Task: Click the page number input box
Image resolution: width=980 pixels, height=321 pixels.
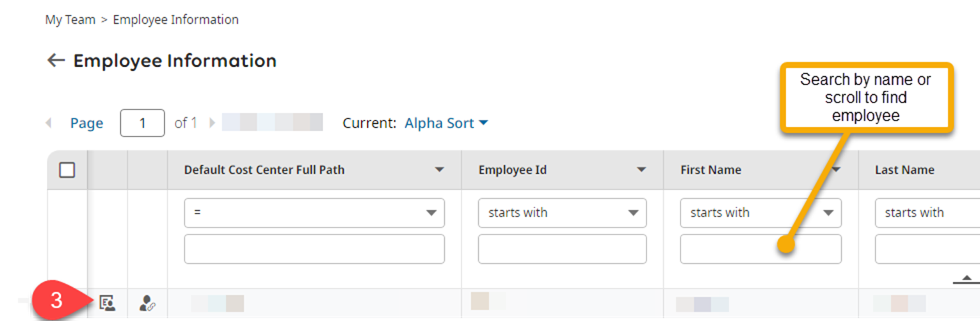Action: point(142,123)
